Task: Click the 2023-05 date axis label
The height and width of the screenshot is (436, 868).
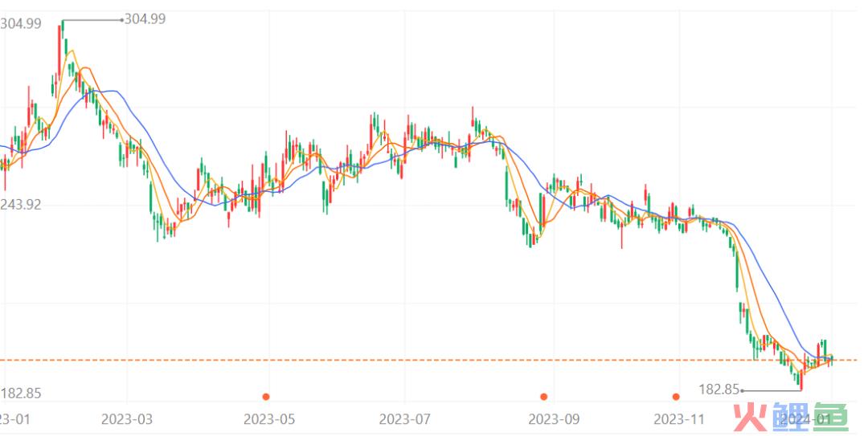Action: click(x=269, y=419)
